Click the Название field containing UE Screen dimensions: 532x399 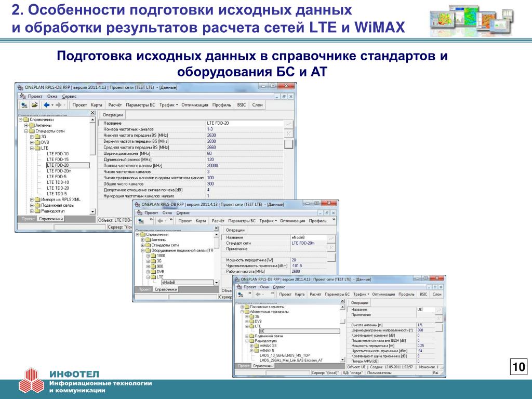pyautogui.click(x=425, y=310)
